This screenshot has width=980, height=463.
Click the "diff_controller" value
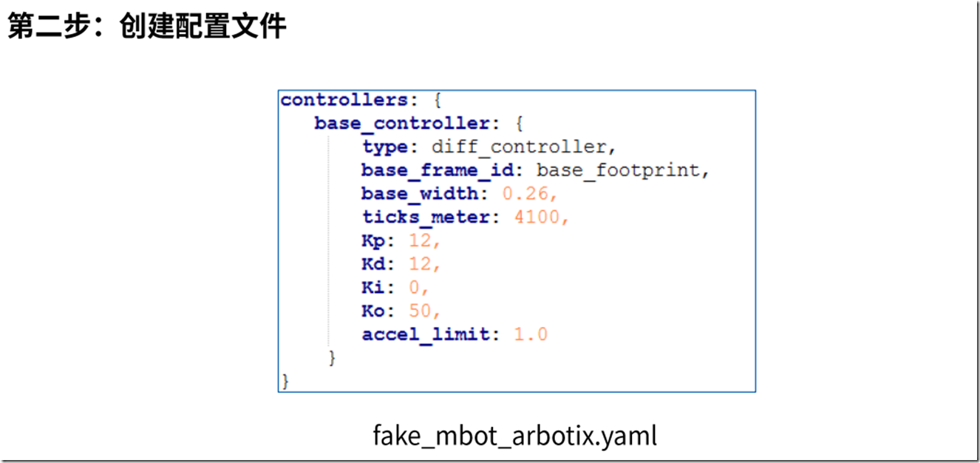pos(521,146)
